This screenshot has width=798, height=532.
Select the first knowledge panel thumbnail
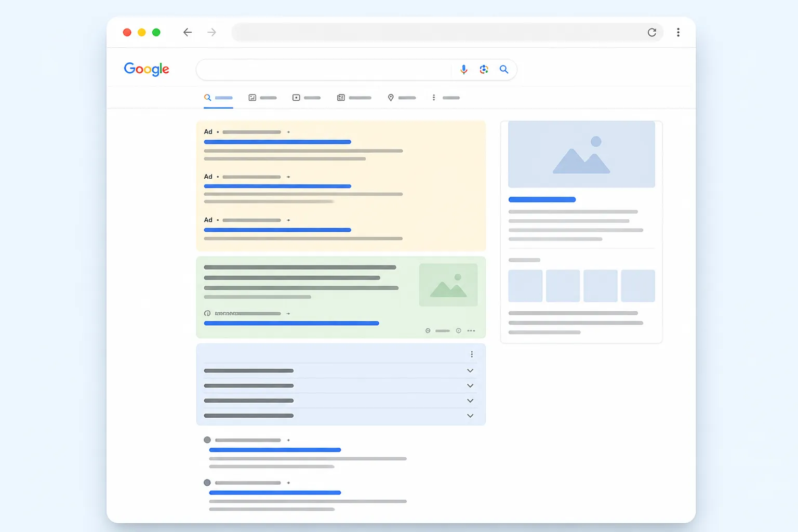525,286
